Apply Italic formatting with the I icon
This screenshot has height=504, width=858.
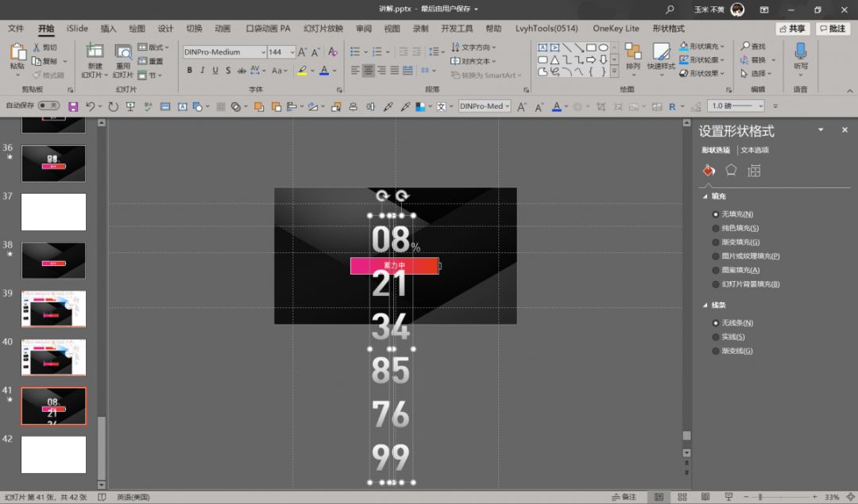click(x=202, y=71)
